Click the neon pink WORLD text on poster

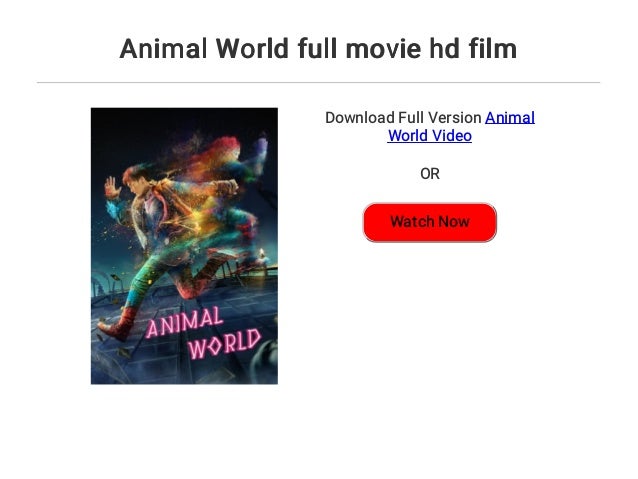click(x=225, y=344)
